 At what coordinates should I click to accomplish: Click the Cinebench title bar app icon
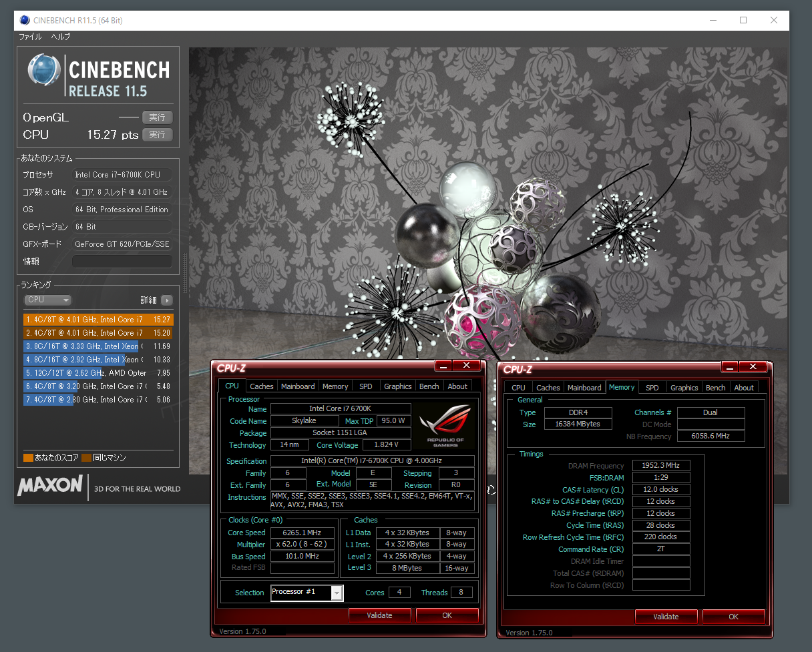click(25, 20)
